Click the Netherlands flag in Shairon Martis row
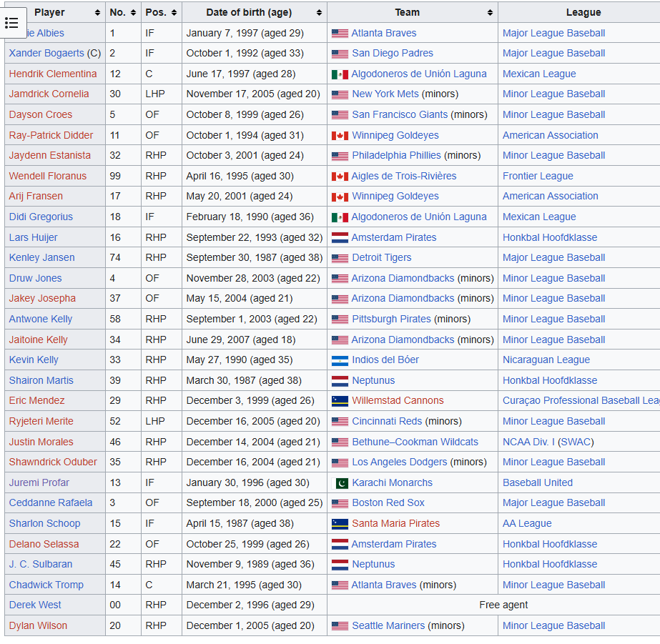Image resolution: width=660 pixels, height=644 pixels. [x=340, y=381]
